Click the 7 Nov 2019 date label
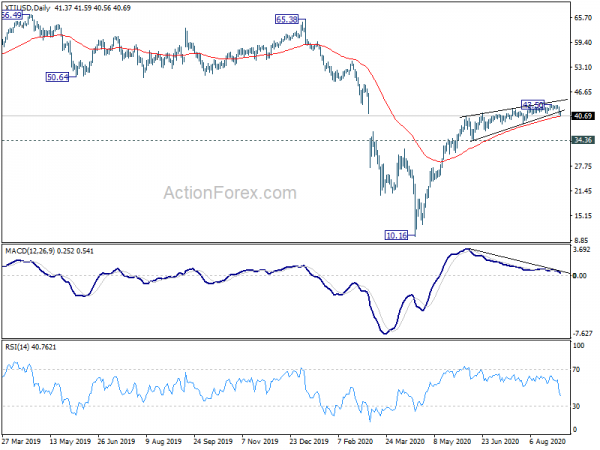The image size is (600, 450). pos(261,441)
